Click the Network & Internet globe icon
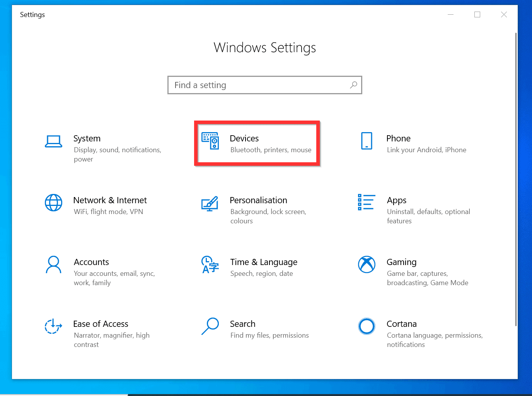Image resolution: width=532 pixels, height=396 pixels. [54, 203]
